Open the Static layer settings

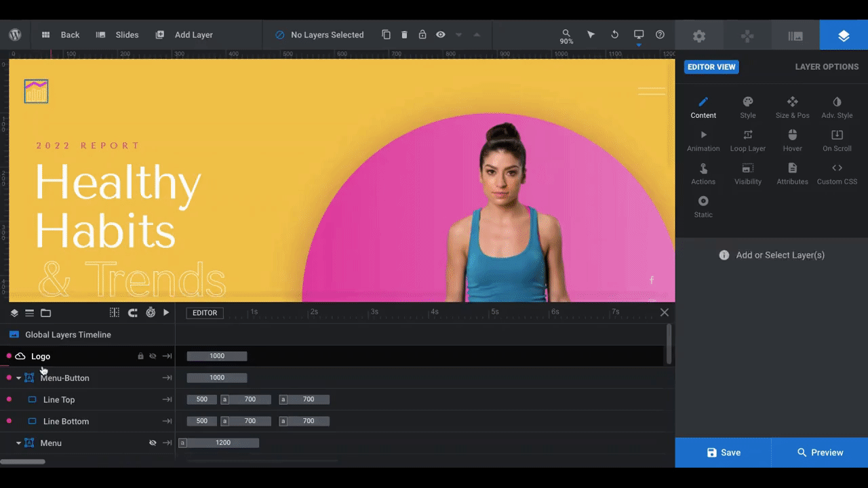tap(703, 207)
